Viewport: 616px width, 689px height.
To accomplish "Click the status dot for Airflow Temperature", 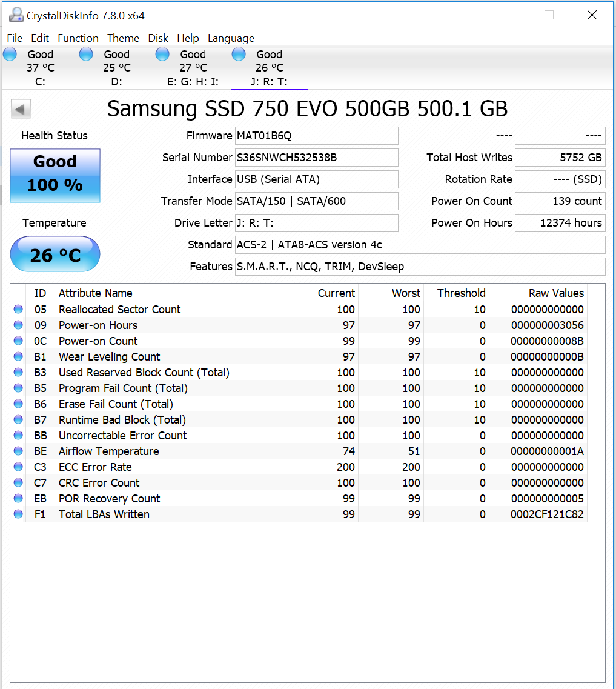I will point(18,451).
